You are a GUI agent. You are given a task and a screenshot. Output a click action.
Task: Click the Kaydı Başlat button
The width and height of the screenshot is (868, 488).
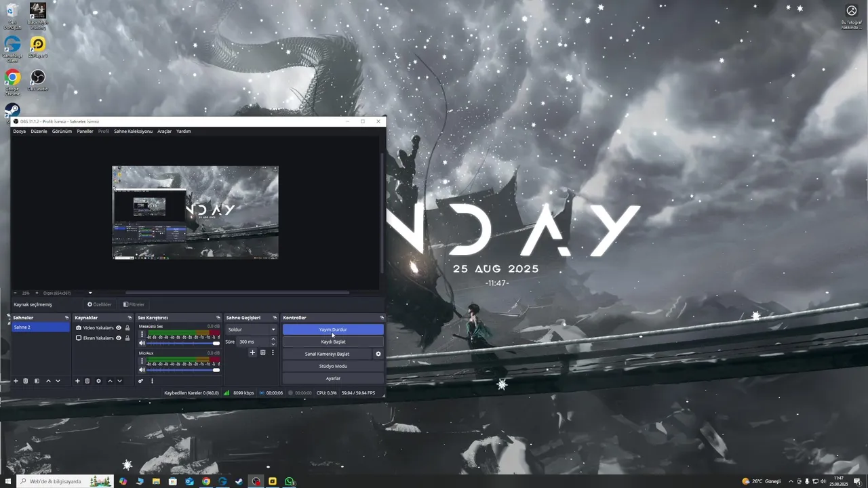click(333, 342)
